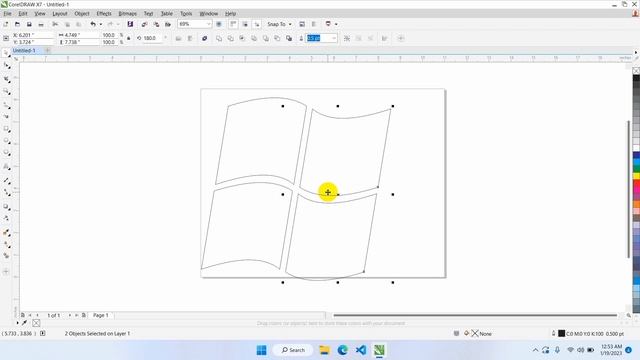Click the yellow swatch in color palette
Image resolution: width=640 pixels, height=360 pixels.
636,176
